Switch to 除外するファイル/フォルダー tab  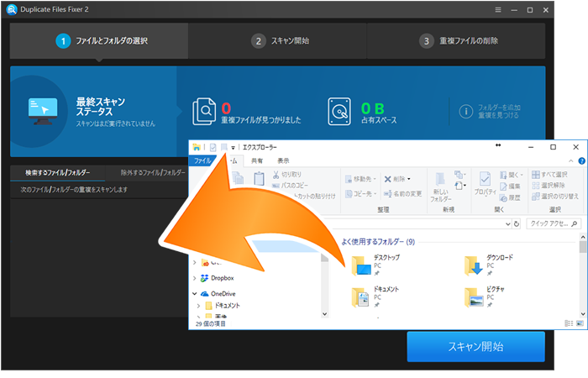(x=153, y=172)
